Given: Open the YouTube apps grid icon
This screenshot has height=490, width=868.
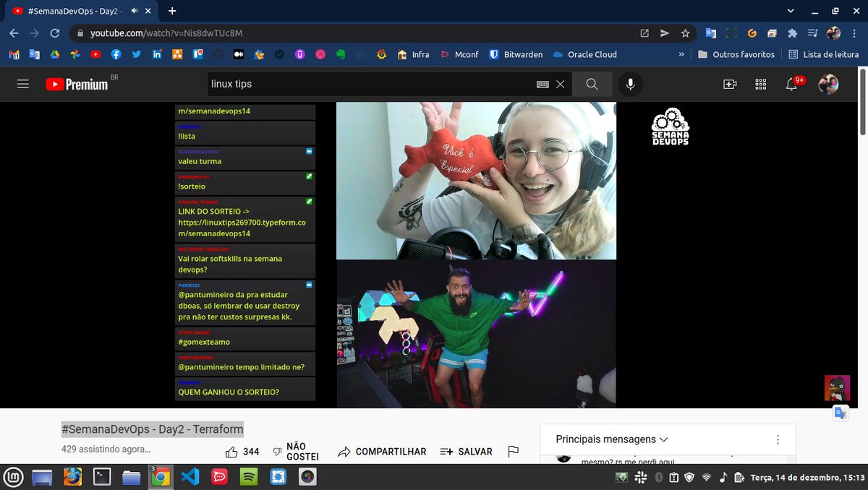Looking at the screenshot, I should (760, 84).
